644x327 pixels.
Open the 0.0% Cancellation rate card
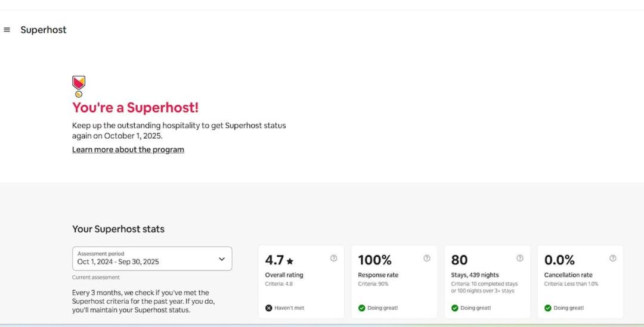(580, 282)
